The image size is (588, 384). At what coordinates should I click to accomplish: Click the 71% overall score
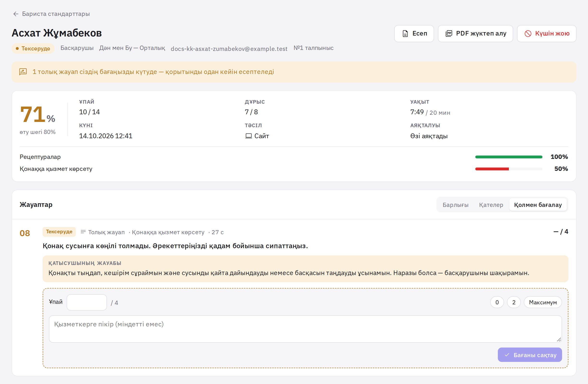(x=38, y=114)
